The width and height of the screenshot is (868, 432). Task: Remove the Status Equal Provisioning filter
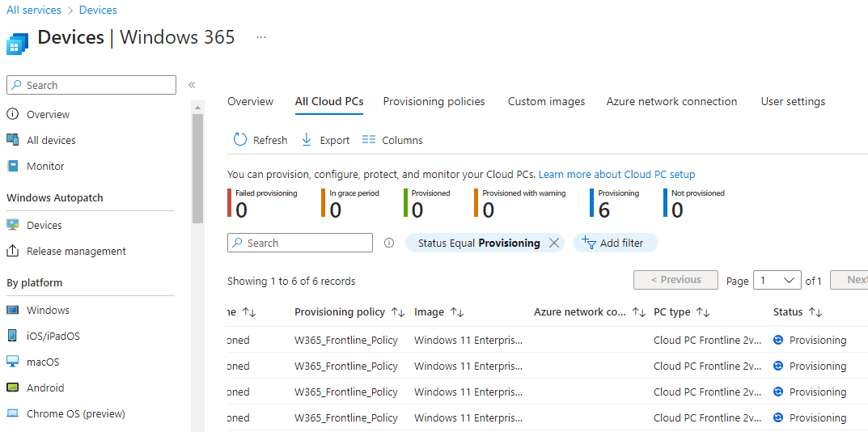tap(553, 243)
